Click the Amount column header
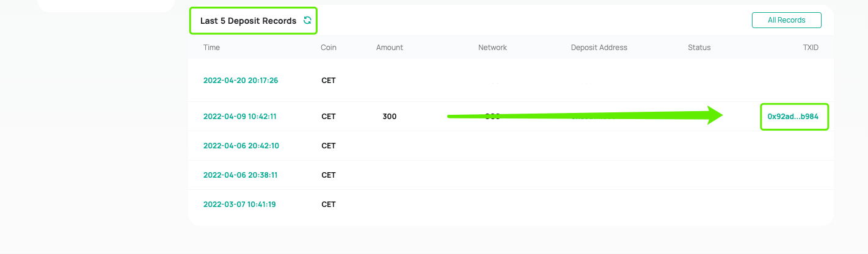 [390, 48]
